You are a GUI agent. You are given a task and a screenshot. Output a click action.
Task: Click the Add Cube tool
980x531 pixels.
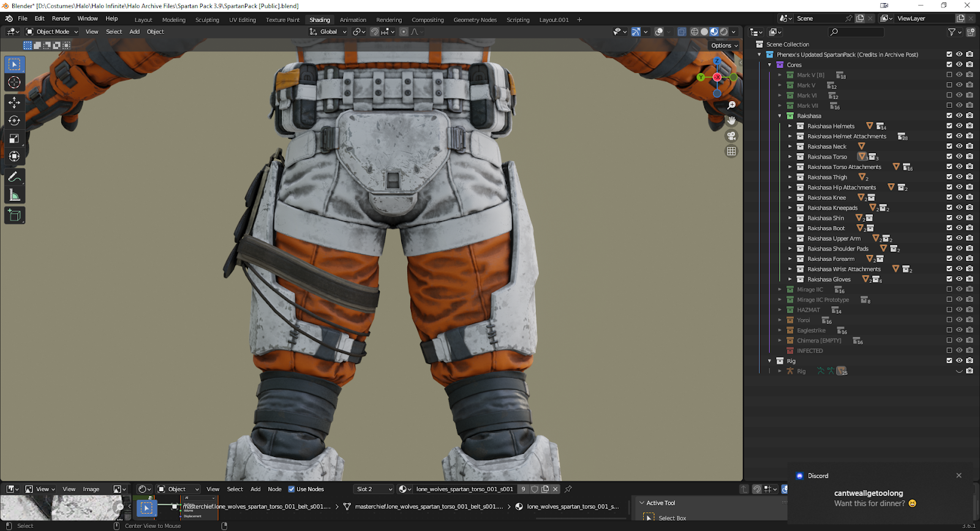[14, 215]
